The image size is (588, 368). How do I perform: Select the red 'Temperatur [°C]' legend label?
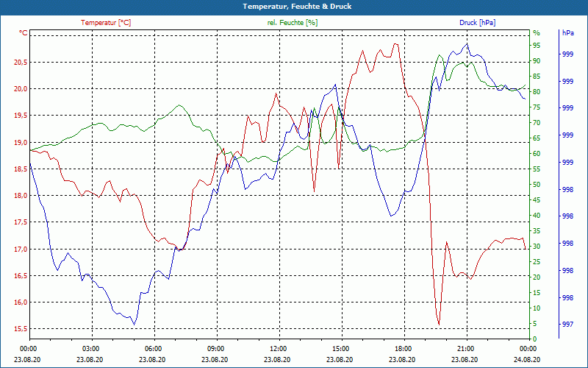pyautogui.click(x=106, y=23)
